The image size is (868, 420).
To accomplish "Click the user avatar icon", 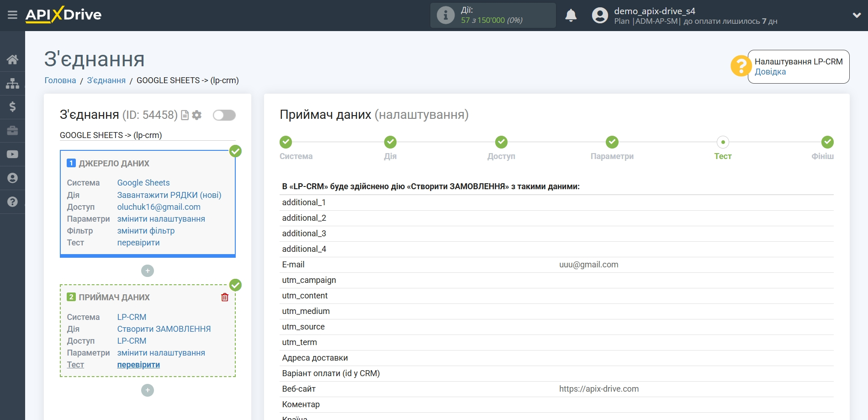I will click(x=600, y=16).
